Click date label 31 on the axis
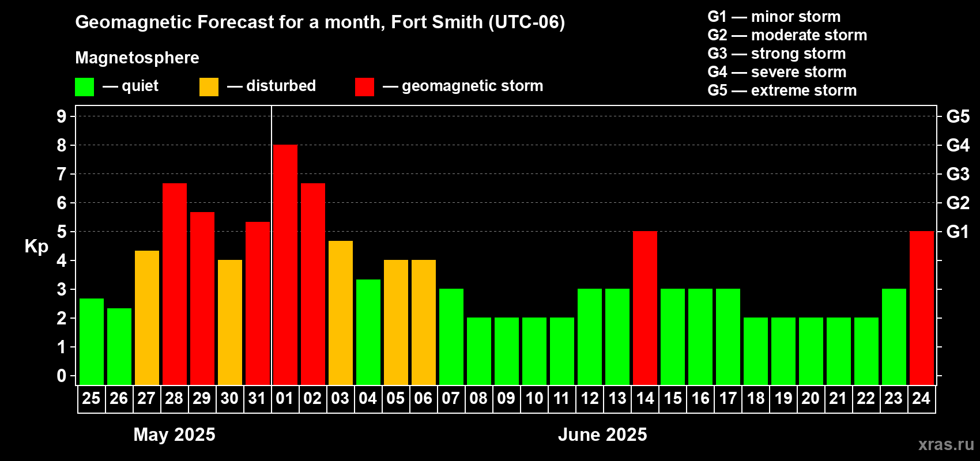Screen dimensions: 980x461 pyautogui.click(x=257, y=398)
